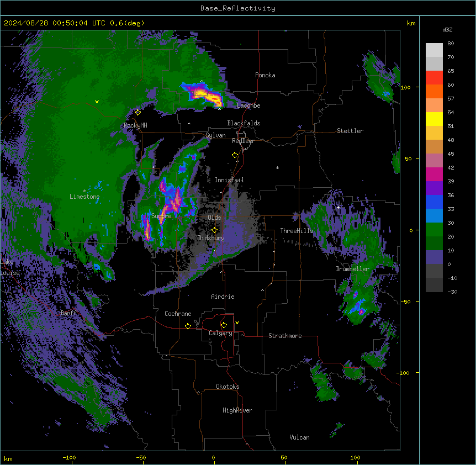This screenshot has height=465, width=476.
Task: Click the x-axis -50 tick label
Action: click(x=141, y=457)
